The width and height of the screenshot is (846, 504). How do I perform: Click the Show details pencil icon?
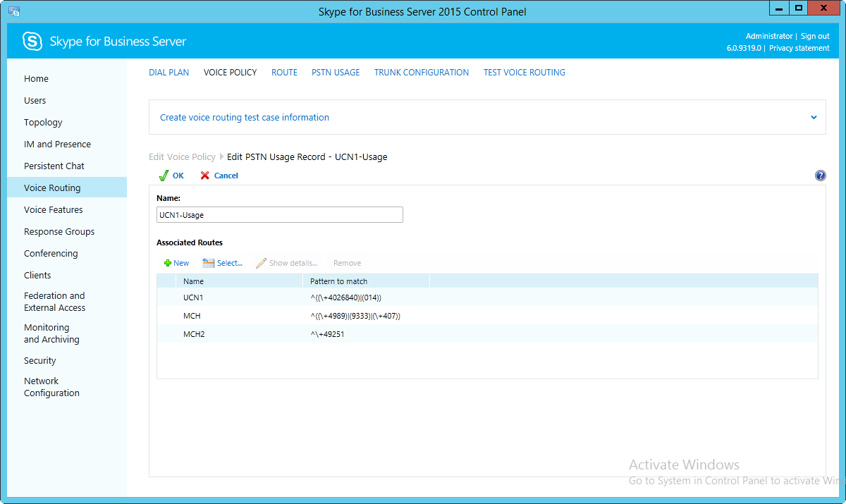click(x=261, y=263)
